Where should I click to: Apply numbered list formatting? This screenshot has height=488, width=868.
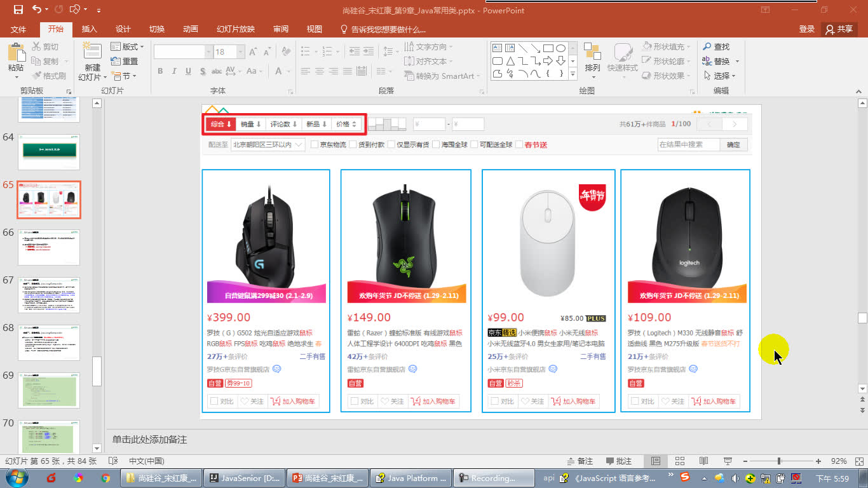327,52
